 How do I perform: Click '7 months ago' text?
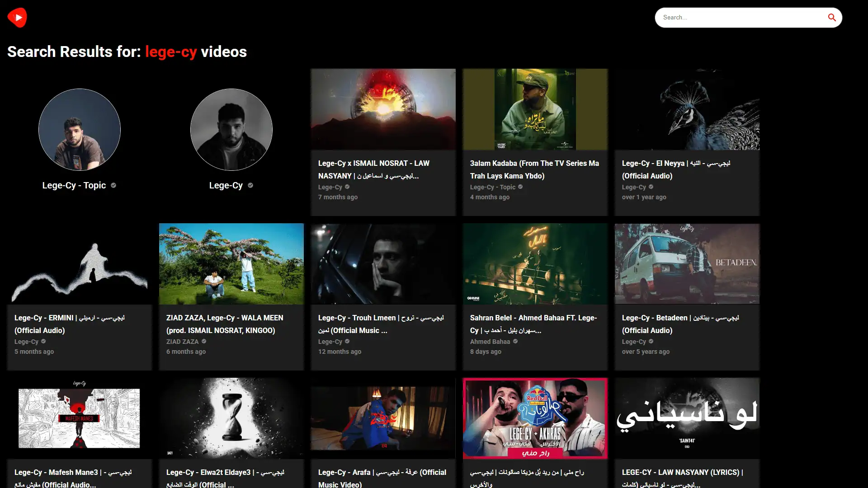[338, 197]
